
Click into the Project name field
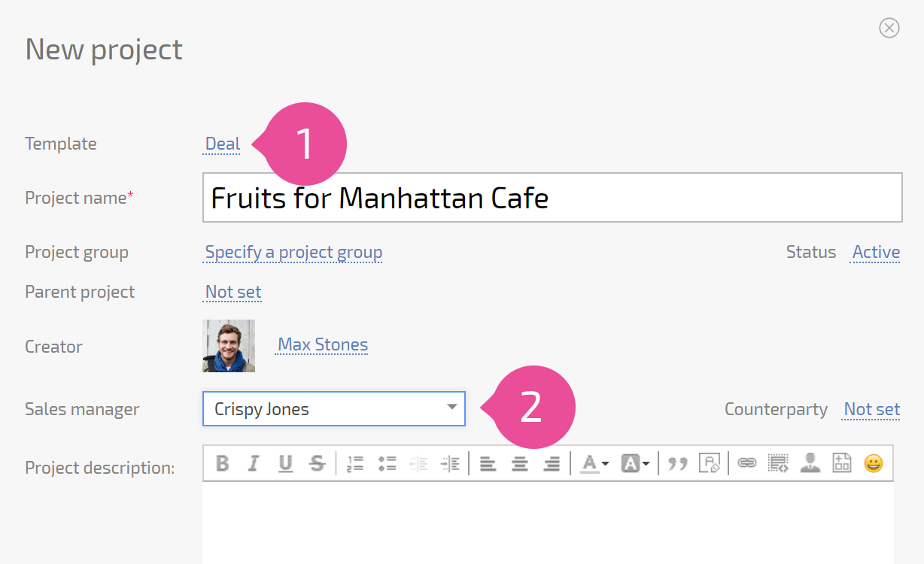click(552, 198)
